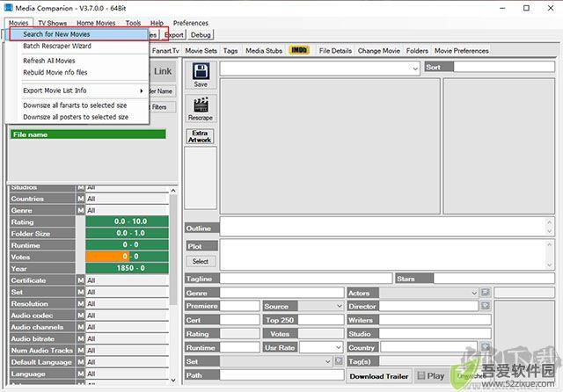Switch to the Debug tab

[201, 35]
